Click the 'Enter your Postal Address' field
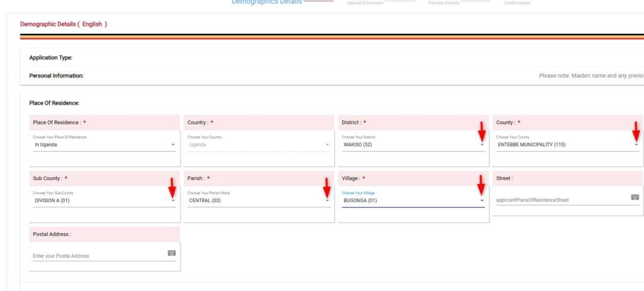Image resolution: width=644 pixels, height=291 pixels. [x=97, y=256]
